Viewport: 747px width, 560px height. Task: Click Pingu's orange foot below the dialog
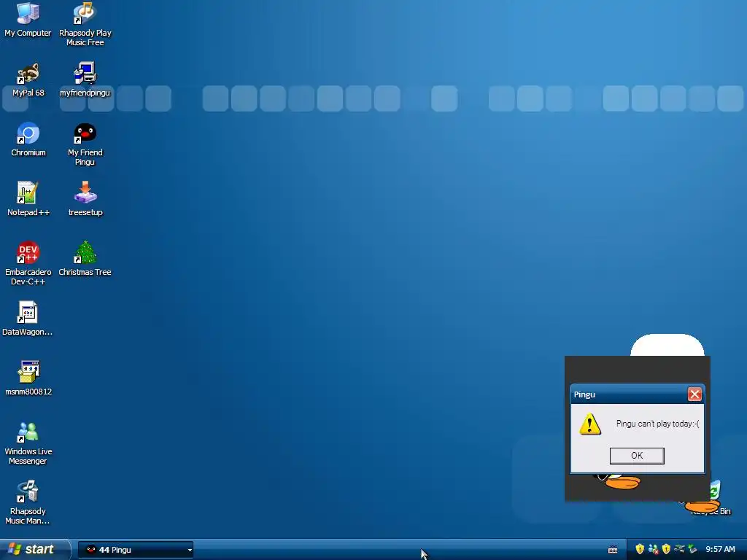click(x=622, y=483)
